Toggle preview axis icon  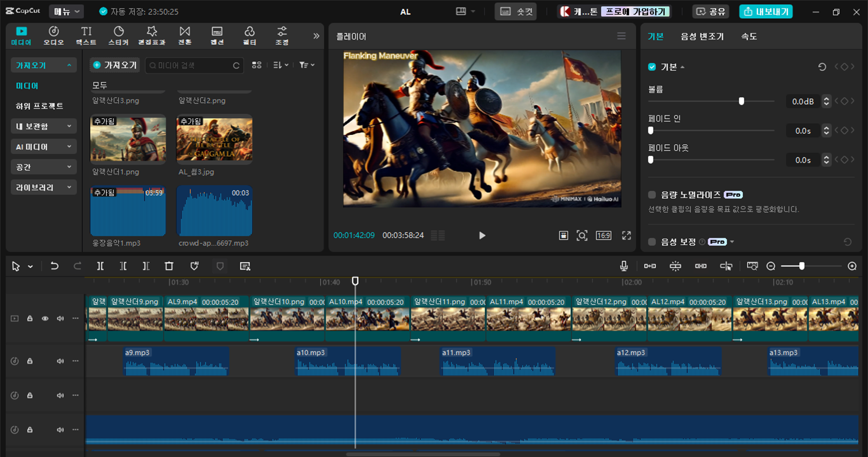tap(726, 266)
